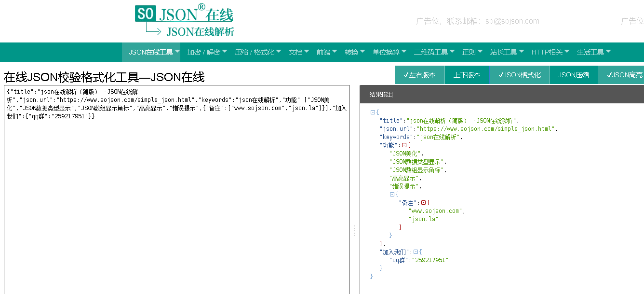Collapse the nested object containing 备注

point(392,194)
